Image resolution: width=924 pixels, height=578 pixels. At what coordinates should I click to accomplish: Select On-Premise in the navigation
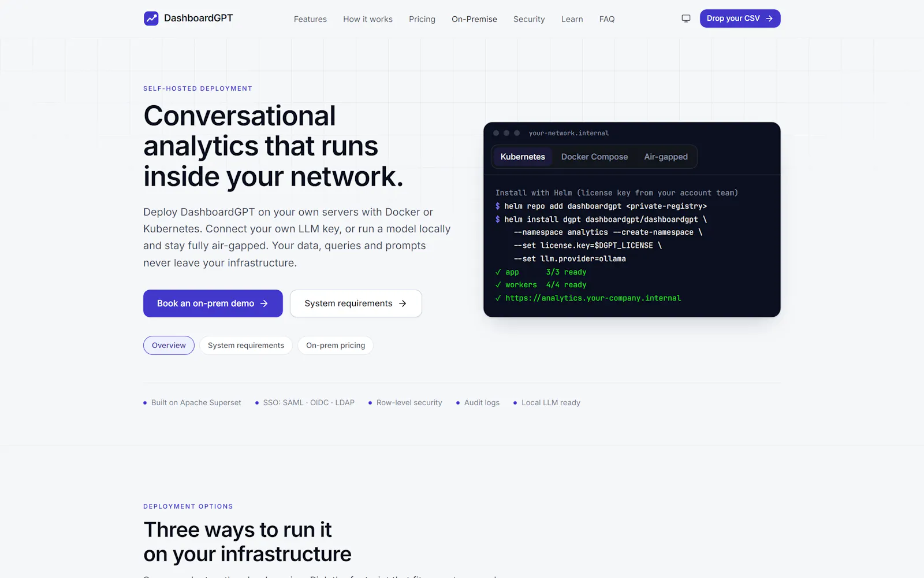[474, 19]
